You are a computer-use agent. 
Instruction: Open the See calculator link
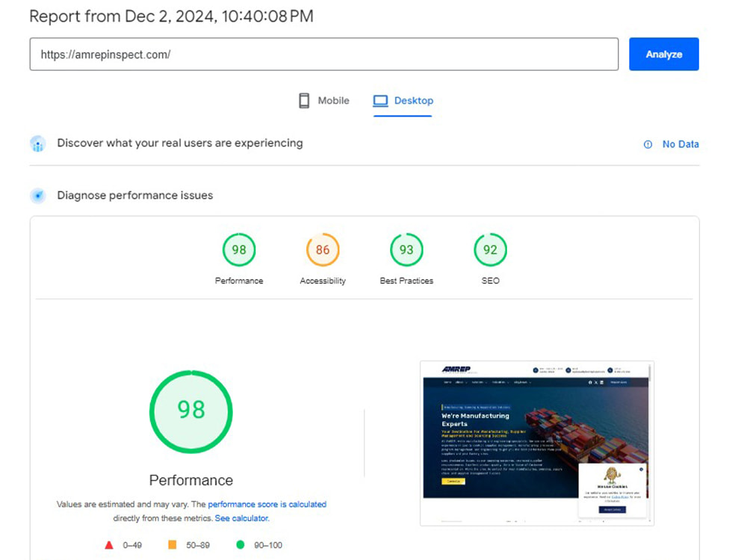(241, 518)
